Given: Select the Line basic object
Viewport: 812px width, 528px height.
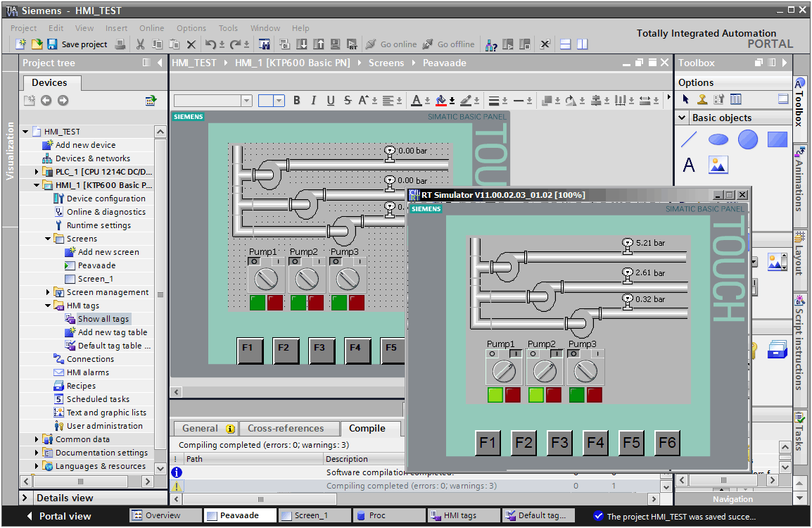Looking at the screenshot, I should [689, 139].
